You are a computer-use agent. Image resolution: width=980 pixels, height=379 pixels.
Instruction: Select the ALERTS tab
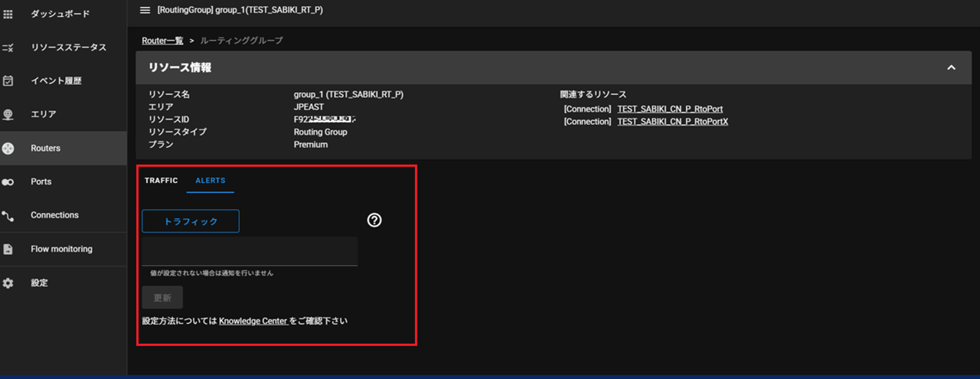[211, 181]
